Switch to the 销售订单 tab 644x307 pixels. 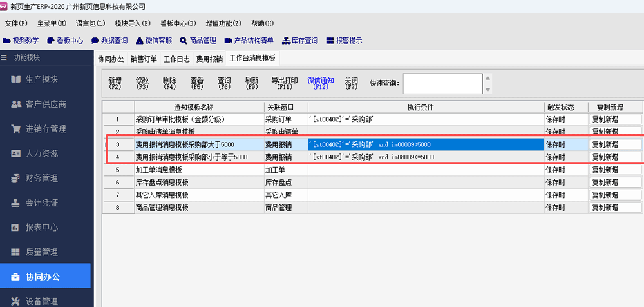[144, 59]
